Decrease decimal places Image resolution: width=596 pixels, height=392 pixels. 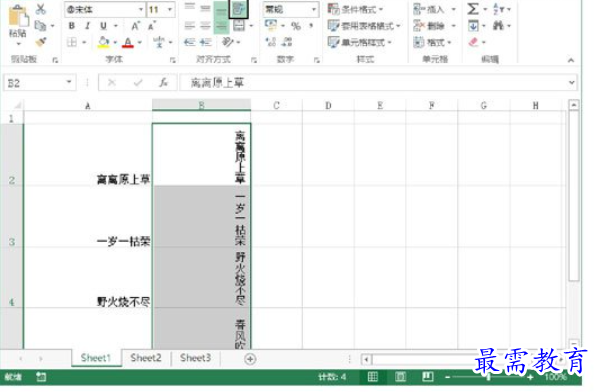click(287, 42)
